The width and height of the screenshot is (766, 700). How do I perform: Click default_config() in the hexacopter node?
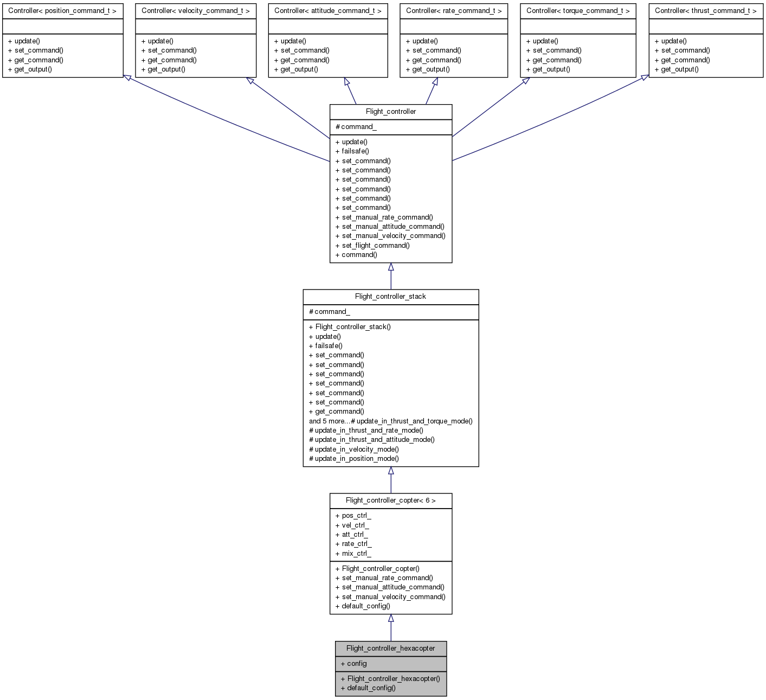368,688
